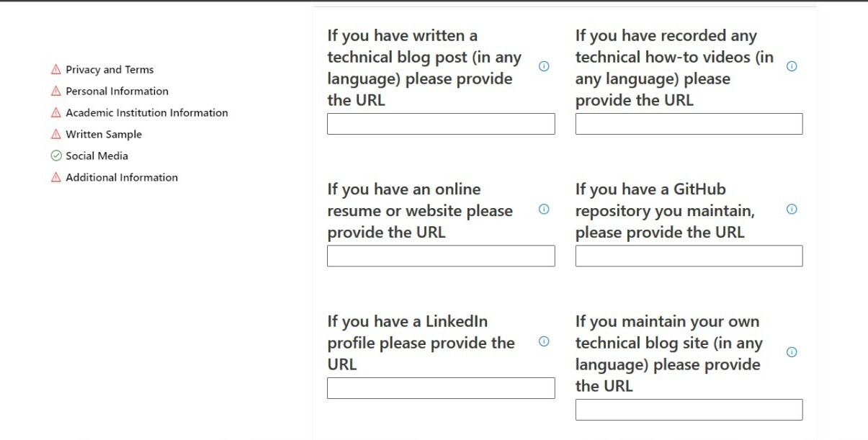This screenshot has width=868, height=440.
Task: Click the green checkmark icon beside Social Media
Action: (x=56, y=156)
